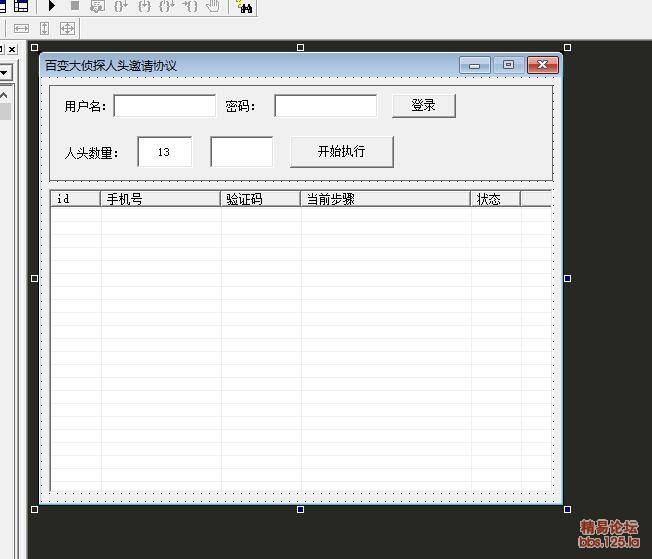Open the dropdown in the left panel

(5, 72)
